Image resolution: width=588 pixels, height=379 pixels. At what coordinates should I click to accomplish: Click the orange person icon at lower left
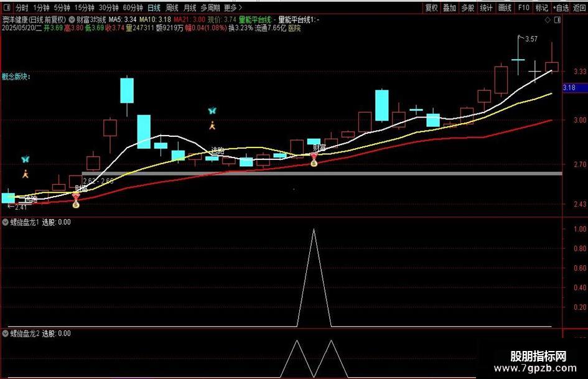(26, 174)
